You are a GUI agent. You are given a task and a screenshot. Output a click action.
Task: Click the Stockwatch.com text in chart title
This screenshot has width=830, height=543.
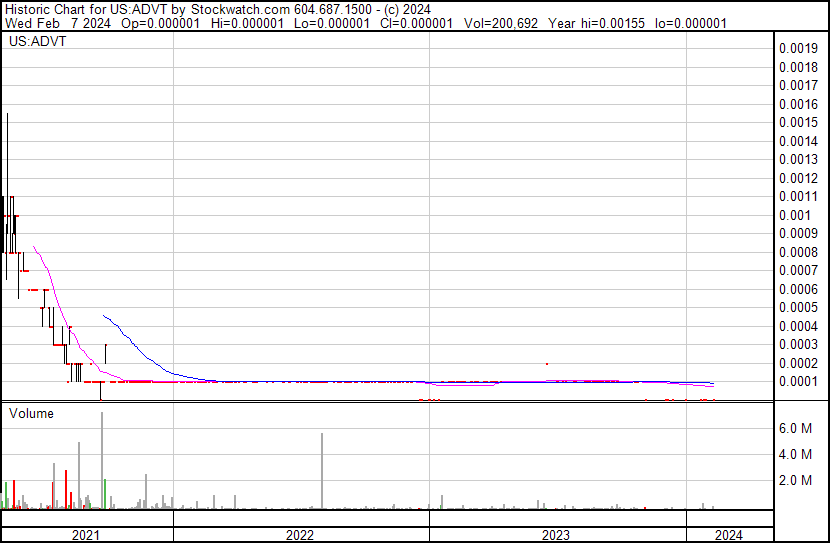click(x=214, y=9)
